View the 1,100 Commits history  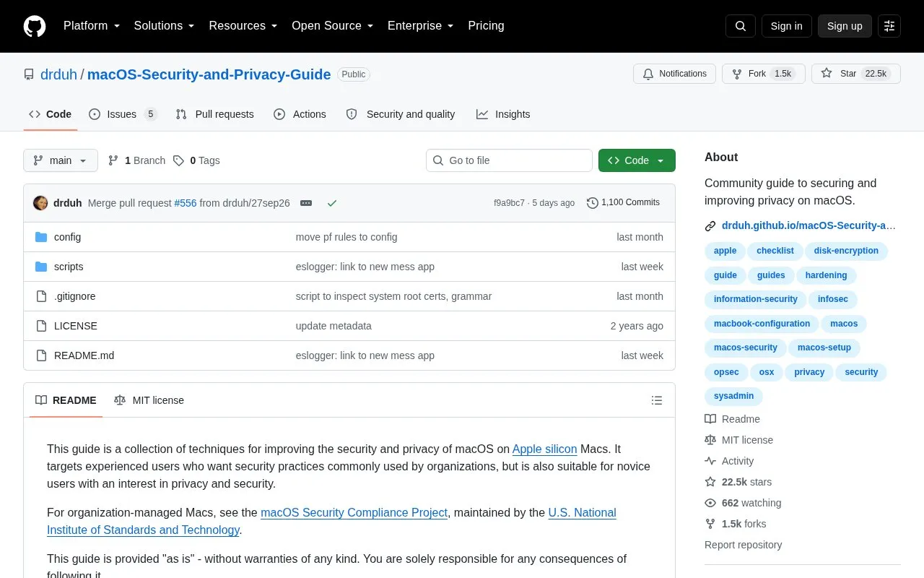tap(623, 203)
